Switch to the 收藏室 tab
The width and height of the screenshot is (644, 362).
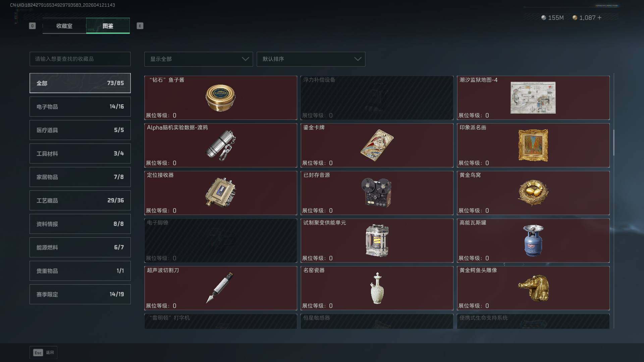(64, 26)
